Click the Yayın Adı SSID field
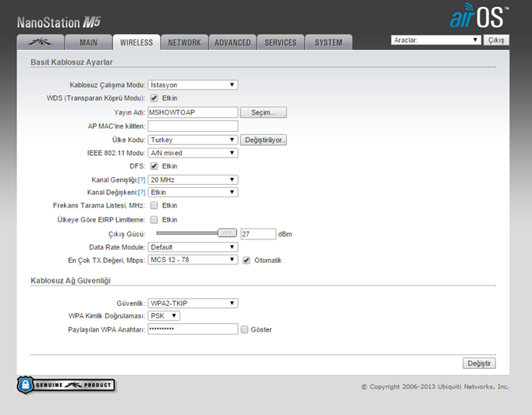532x415 pixels. (193, 112)
